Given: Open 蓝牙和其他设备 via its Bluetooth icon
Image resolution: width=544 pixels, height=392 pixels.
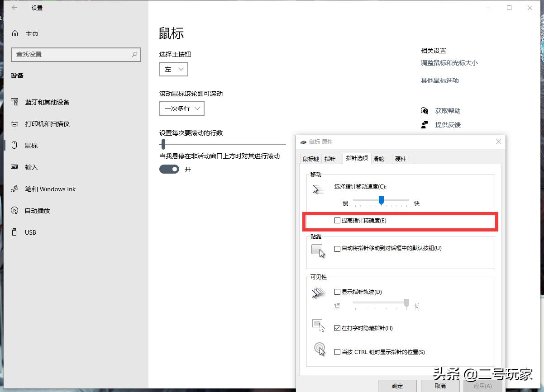Looking at the screenshot, I should (x=15, y=102).
